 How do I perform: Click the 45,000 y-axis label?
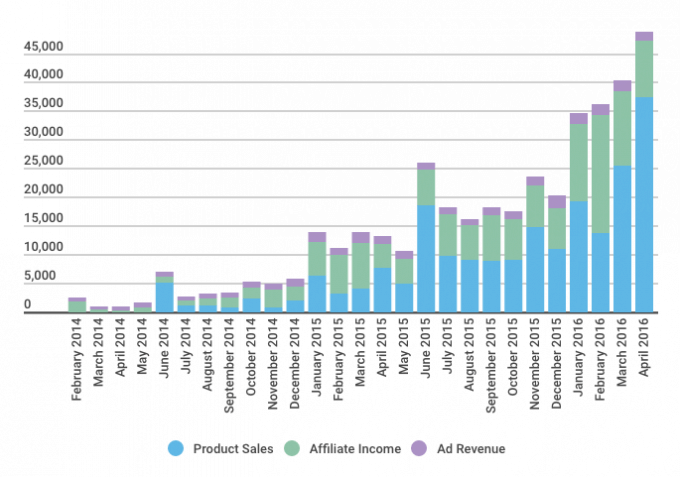click(x=43, y=46)
